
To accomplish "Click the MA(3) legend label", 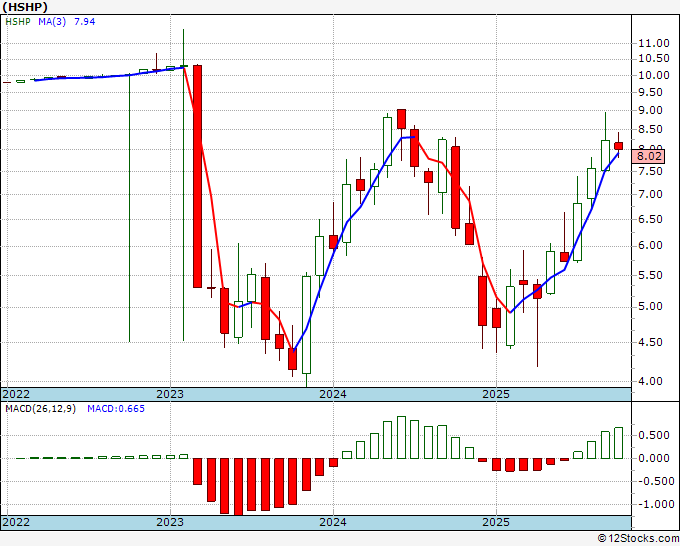I will pyautogui.click(x=52, y=22).
